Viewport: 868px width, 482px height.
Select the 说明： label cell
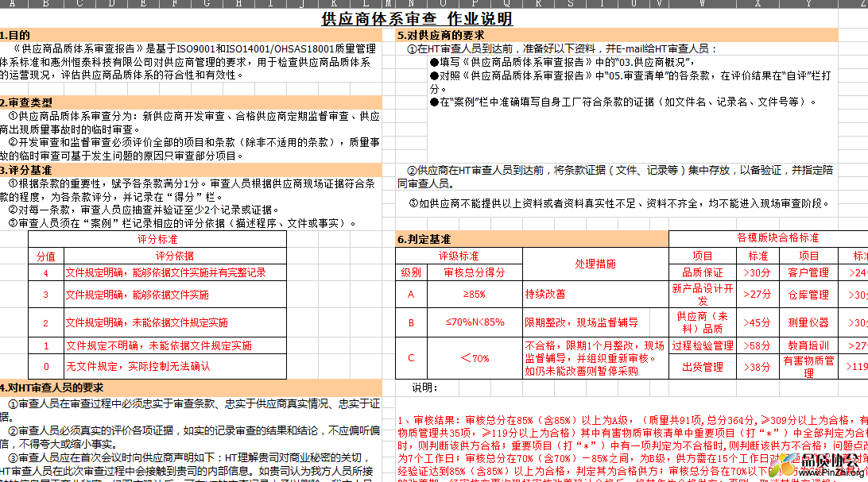tap(425, 388)
